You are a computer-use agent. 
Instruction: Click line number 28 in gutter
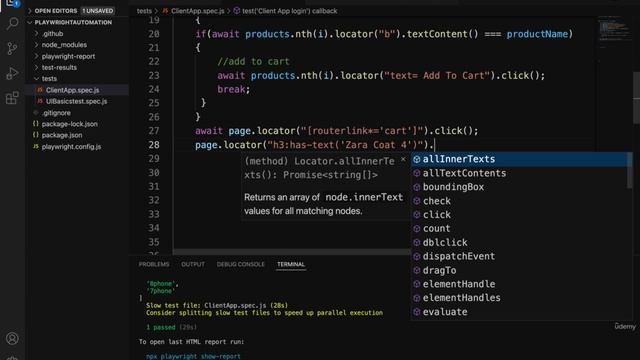click(x=154, y=145)
